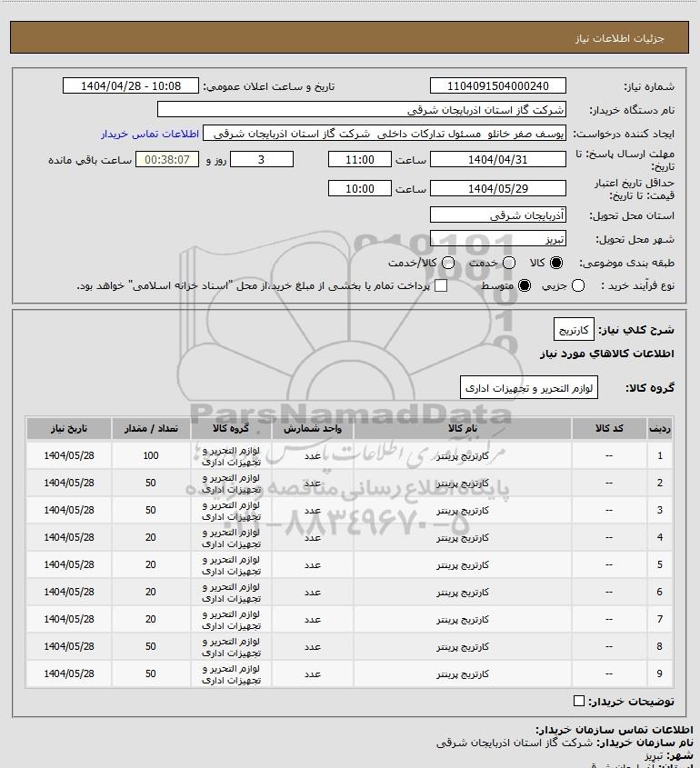Click the تعداد / مقدار column header
Viewport: 700px width, 768px height.
[x=151, y=429]
